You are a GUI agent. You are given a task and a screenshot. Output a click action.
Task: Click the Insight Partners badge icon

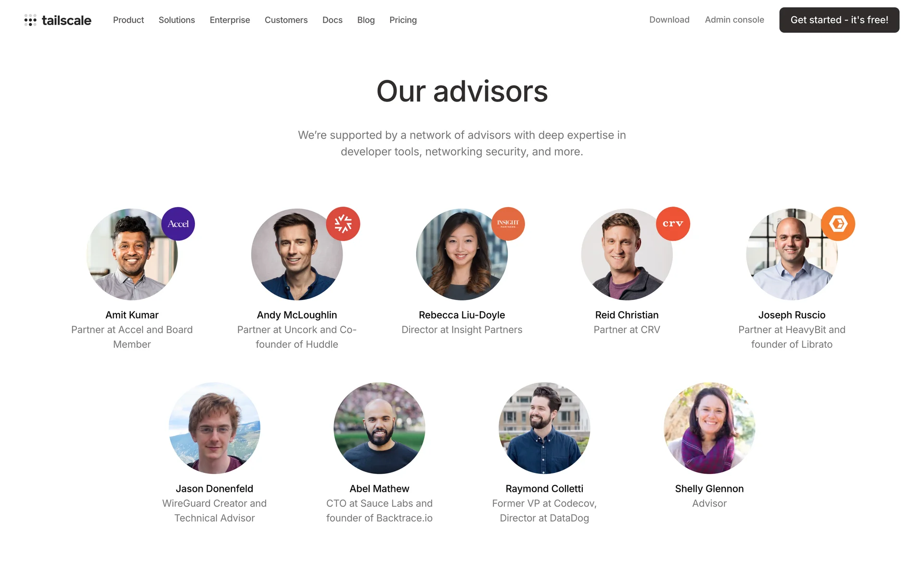coord(508,224)
